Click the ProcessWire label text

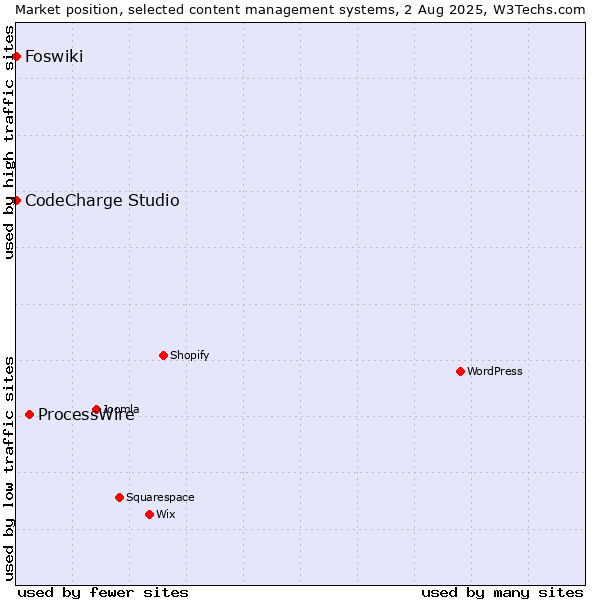pos(86,415)
